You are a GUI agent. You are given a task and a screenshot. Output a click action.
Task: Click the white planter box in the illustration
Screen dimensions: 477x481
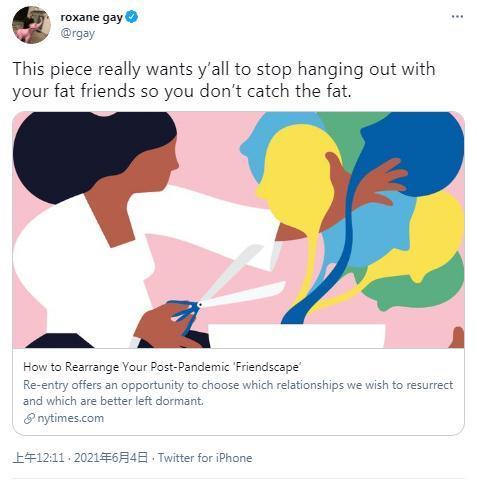297,336
